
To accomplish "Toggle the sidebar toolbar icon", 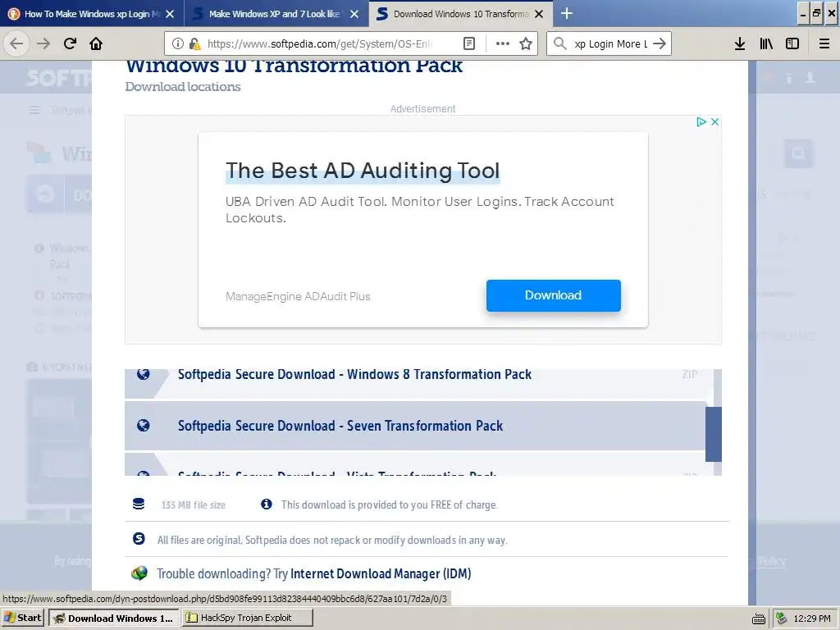I will 792,43.
